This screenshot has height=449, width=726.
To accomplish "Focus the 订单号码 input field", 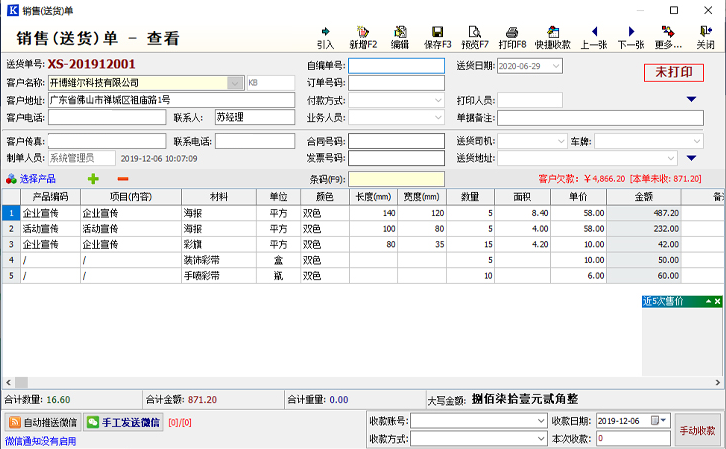I will pos(396,83).
